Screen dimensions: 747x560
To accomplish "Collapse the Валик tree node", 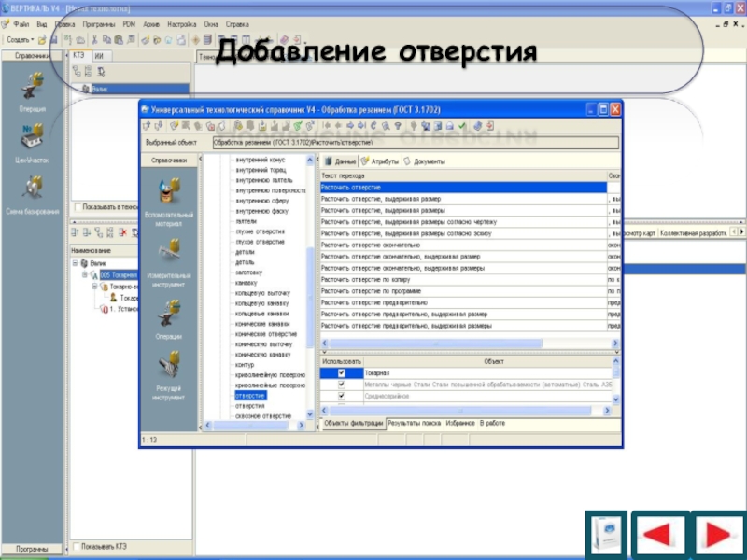I will point(75,263).
